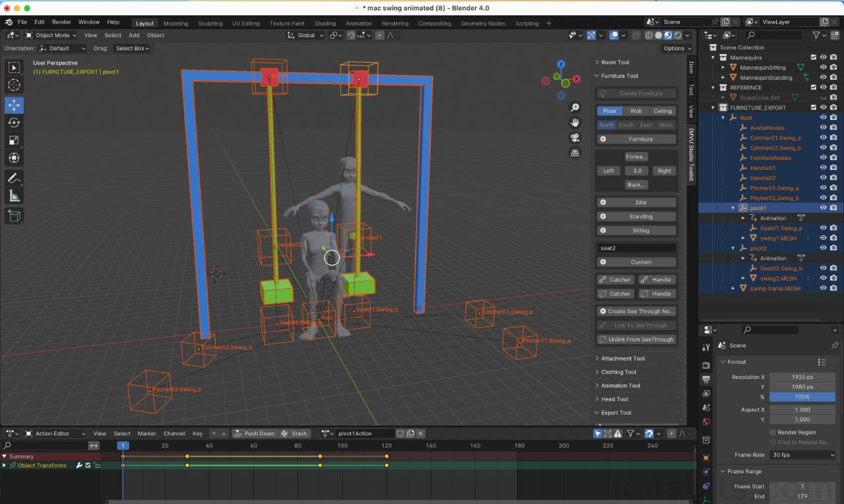Open the Object Mode dropdown

point(53,36)
